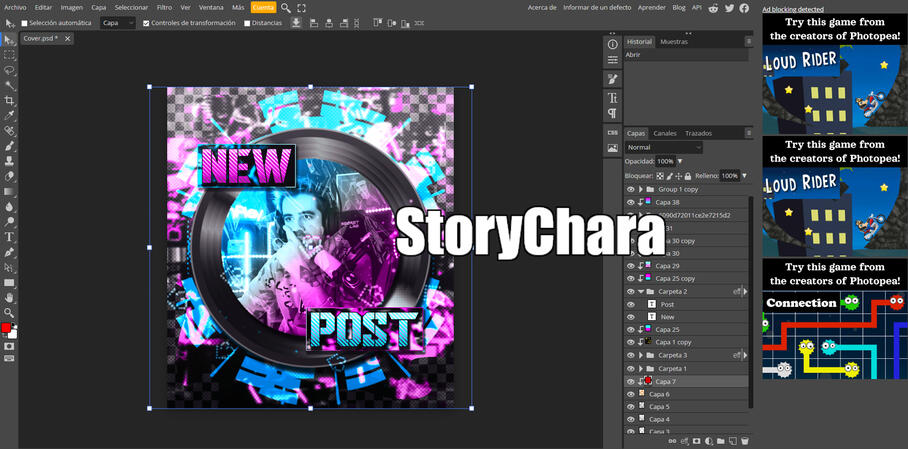Toggle fullscreen mode icon

click(x=302, y=7)
